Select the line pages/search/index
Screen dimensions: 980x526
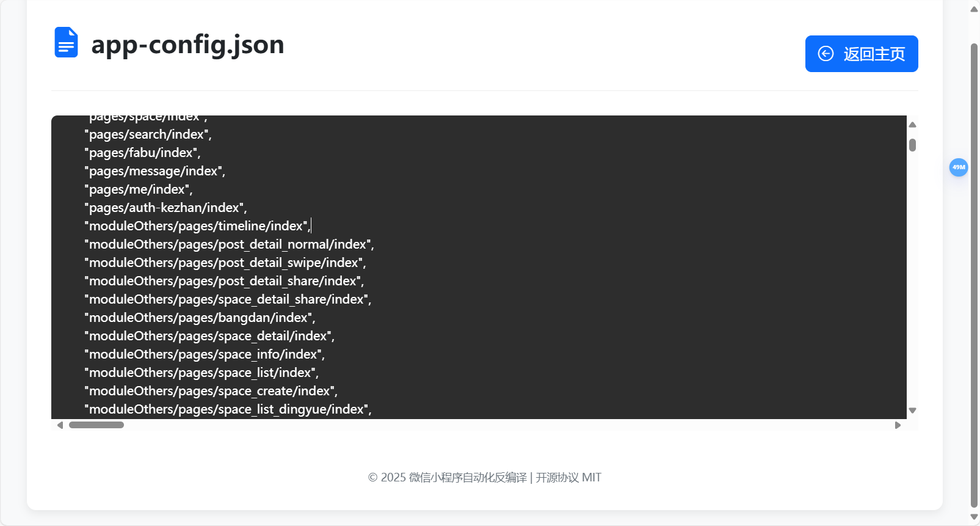[x=147, y=134]
